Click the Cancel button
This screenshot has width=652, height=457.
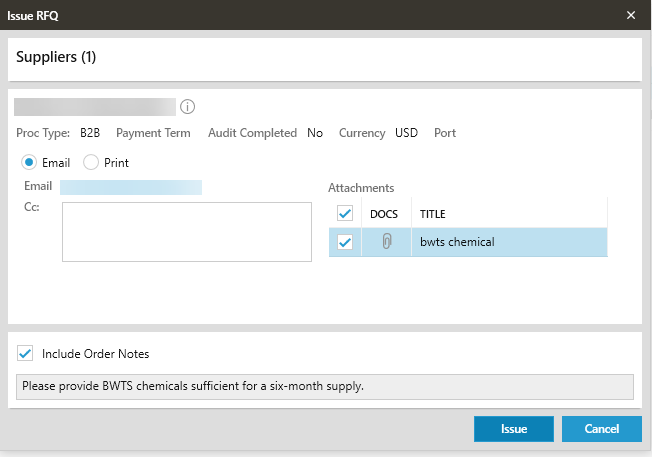pos(601,429)
